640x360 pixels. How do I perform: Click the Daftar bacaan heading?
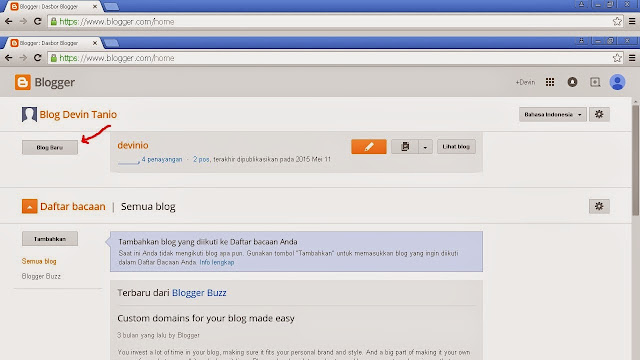[73, 207]
